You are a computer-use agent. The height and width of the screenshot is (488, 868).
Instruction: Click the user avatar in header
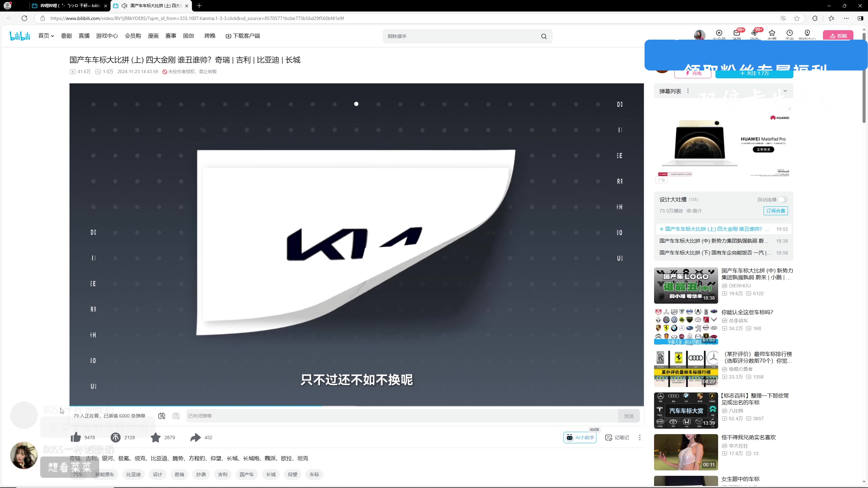click(699, 35)
